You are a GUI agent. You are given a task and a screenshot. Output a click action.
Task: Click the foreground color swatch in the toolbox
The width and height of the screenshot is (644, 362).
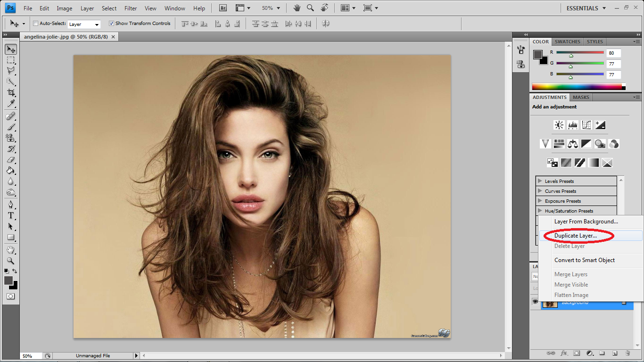tap(8, 280)
